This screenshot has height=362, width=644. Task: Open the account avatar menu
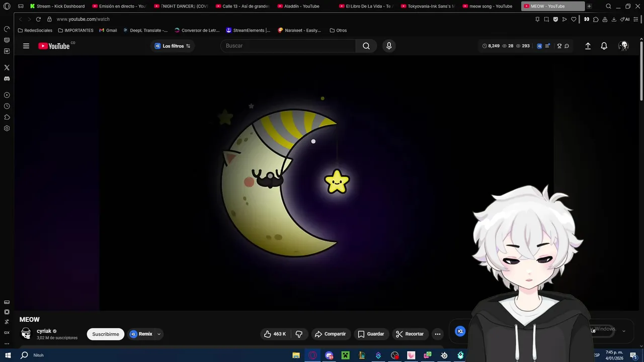tap(624, 46)
